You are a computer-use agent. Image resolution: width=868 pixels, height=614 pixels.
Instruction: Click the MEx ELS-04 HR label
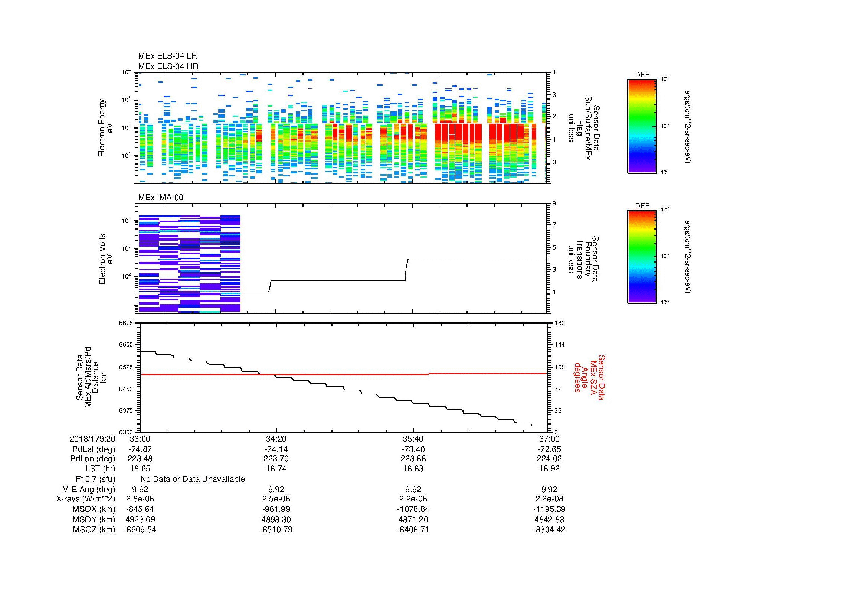pos(168,66)
